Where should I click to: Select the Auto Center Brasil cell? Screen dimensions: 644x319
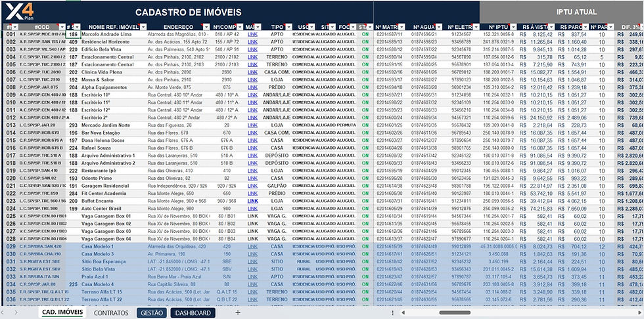(113, 209)
